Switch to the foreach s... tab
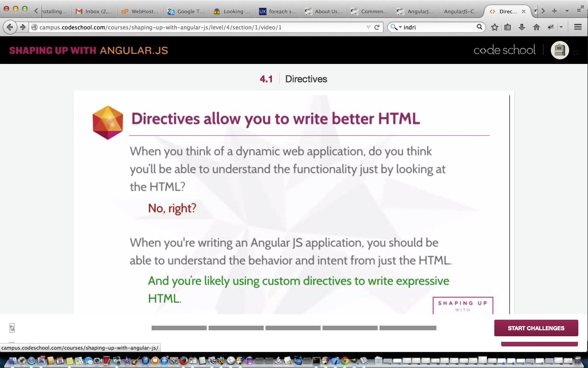 coord(277,11)
